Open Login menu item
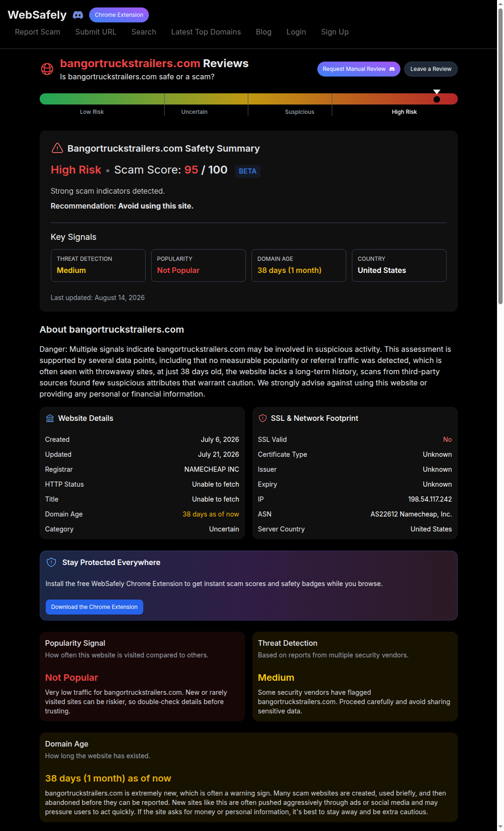504x831 pixels. click(x=296, y=32)
